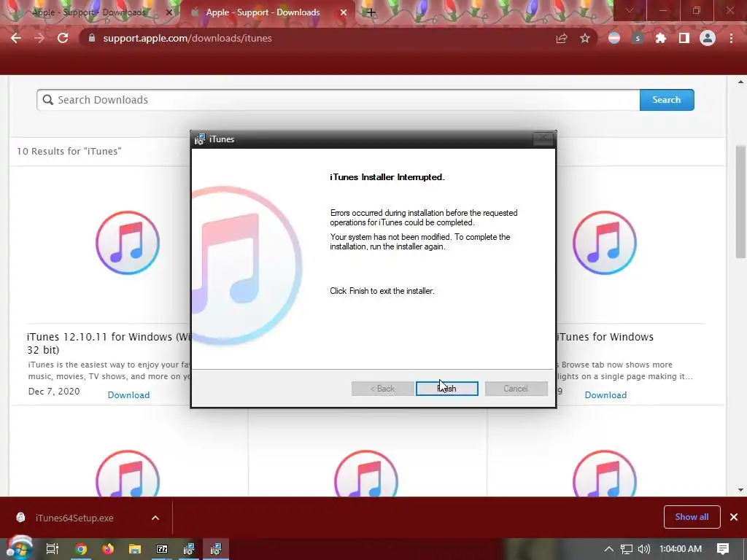Click Finish in the iTunes installer dialog

(x=447, y=389)
